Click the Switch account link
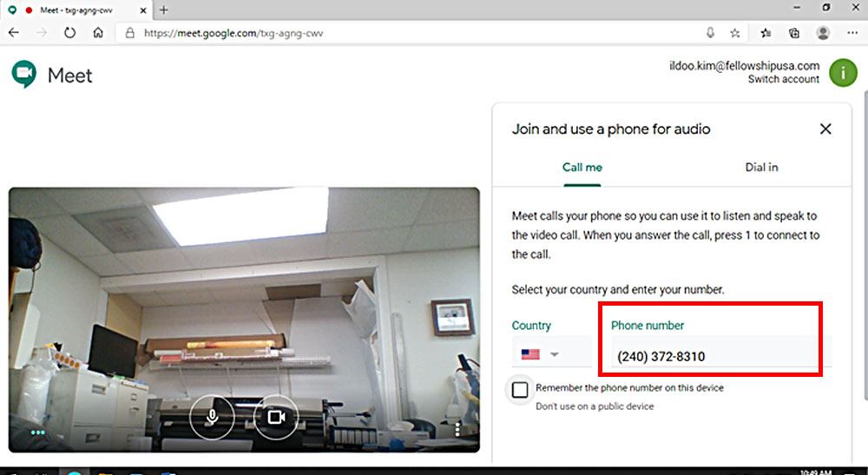The image size is (868, 475). [x=783, y=79]
